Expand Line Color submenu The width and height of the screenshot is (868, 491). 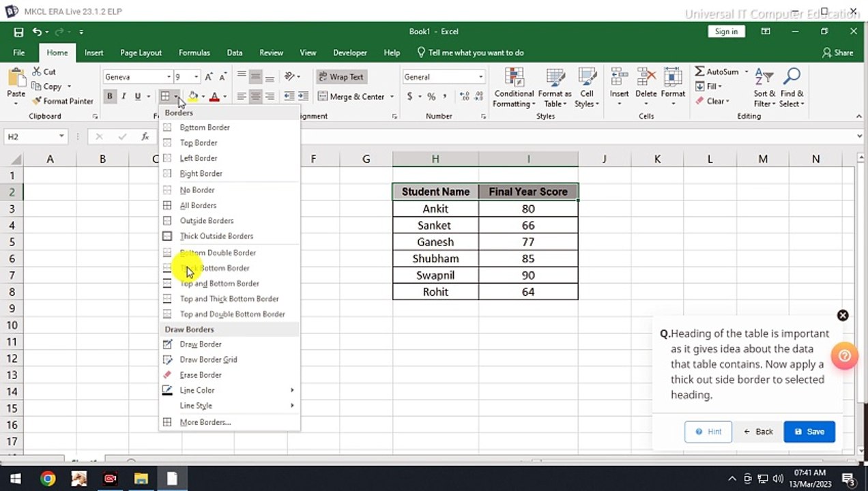pyautogui.click(x=229, y=390)
